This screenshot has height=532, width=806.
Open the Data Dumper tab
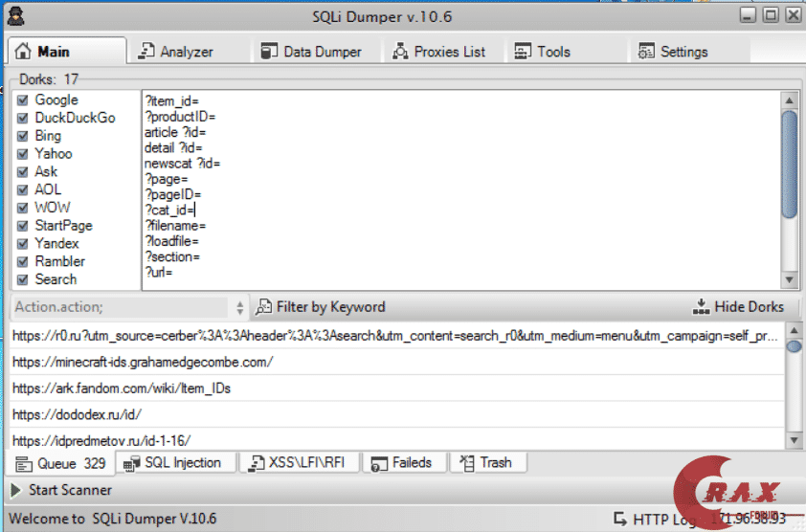click(311, 52)
